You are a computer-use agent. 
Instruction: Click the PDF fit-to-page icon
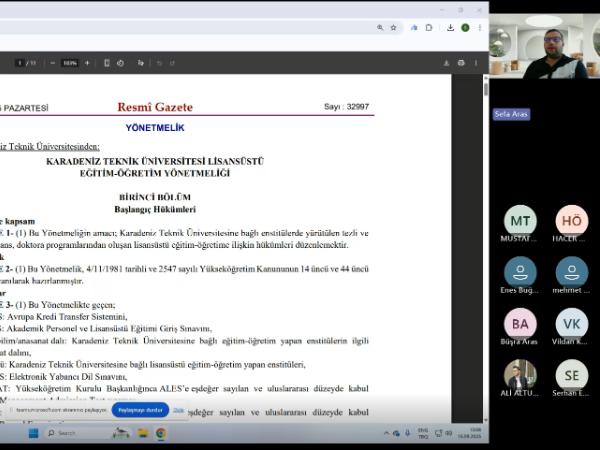tap(107, 63)
